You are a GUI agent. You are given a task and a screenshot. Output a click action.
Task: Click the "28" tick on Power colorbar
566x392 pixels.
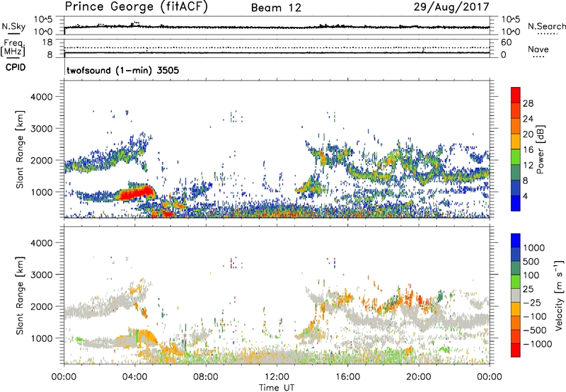528,103
